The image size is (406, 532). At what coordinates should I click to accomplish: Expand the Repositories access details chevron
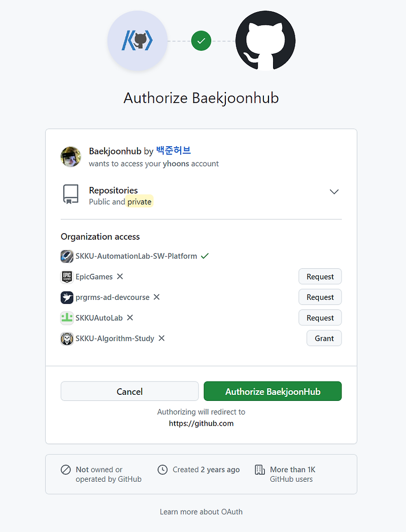point(334,192)
